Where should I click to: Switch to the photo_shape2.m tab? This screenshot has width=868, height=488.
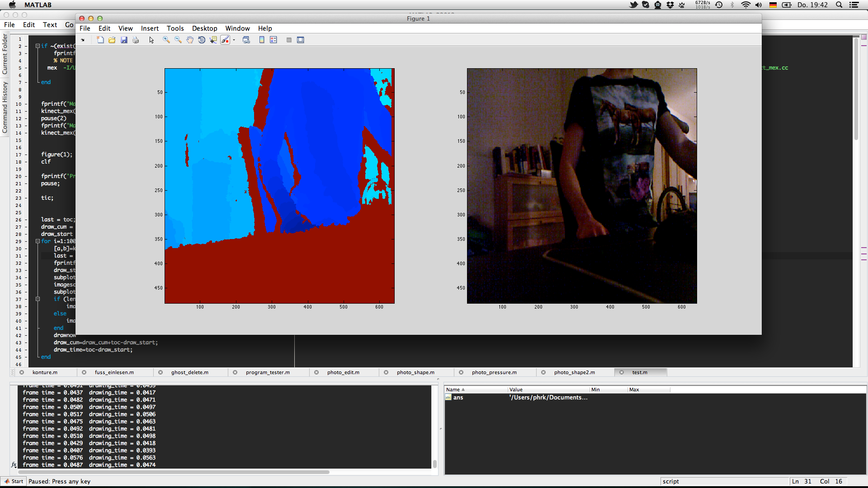pyautogui.click(x=575, y=372)
